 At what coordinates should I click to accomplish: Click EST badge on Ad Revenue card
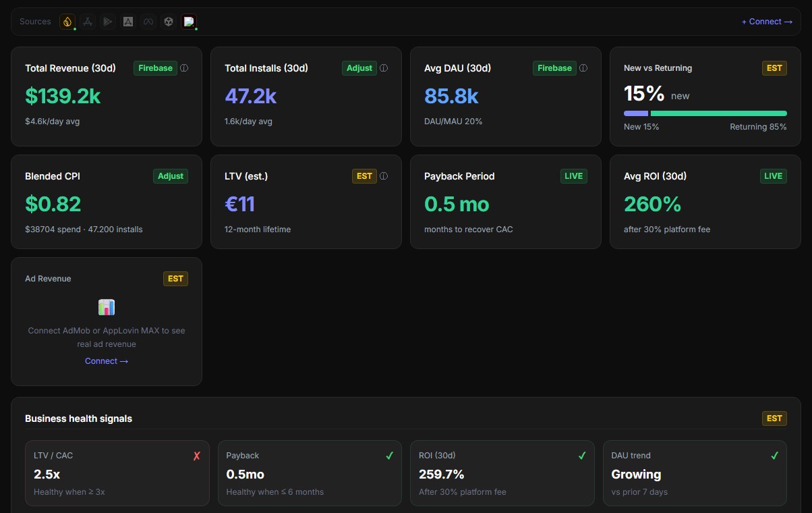point(175,279)
